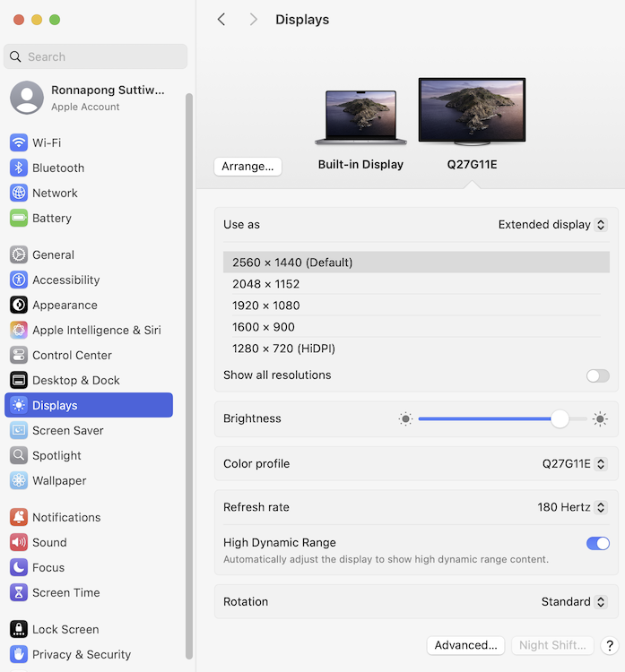Click the Privacy & Security hand icon

coord(19,654)
